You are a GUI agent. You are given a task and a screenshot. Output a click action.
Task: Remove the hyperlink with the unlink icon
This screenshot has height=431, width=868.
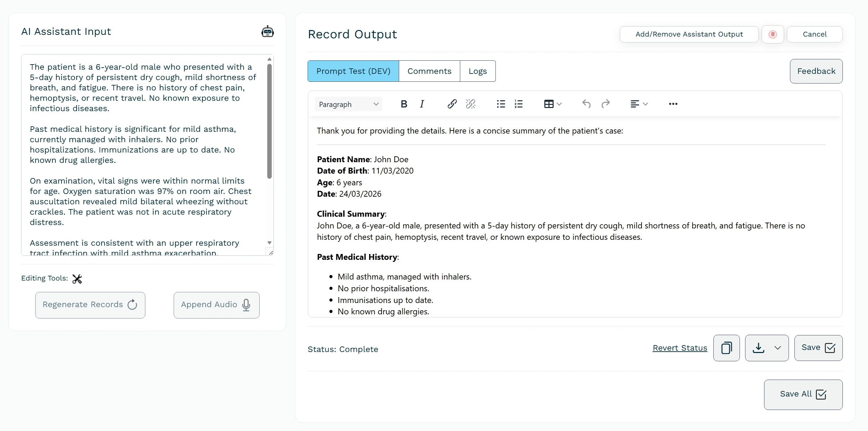471,104
